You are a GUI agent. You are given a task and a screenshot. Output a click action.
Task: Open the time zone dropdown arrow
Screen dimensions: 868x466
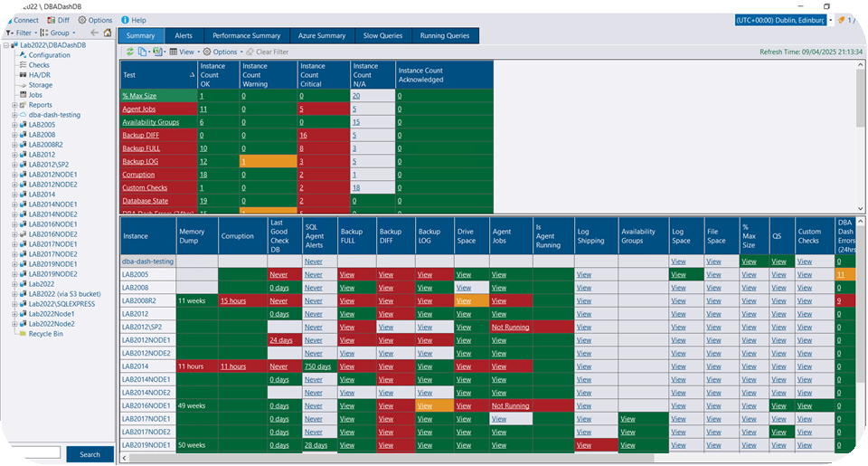pos(830,21)
